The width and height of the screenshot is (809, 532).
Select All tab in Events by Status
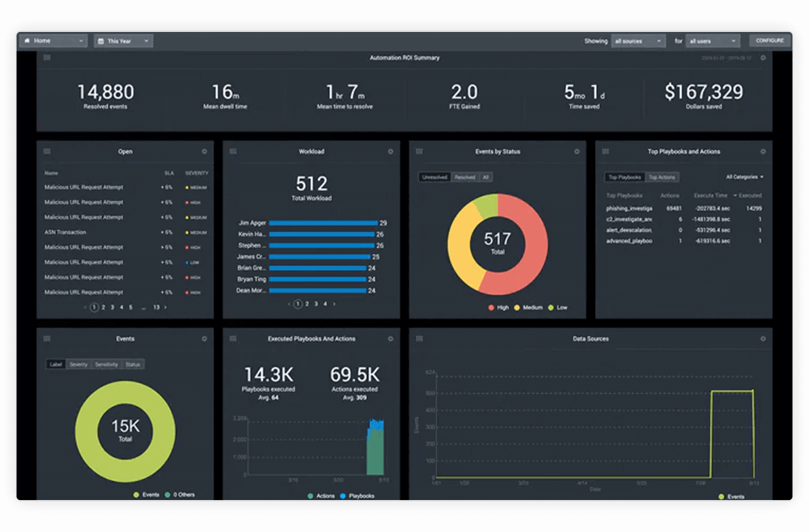click(x=486, y=177)
